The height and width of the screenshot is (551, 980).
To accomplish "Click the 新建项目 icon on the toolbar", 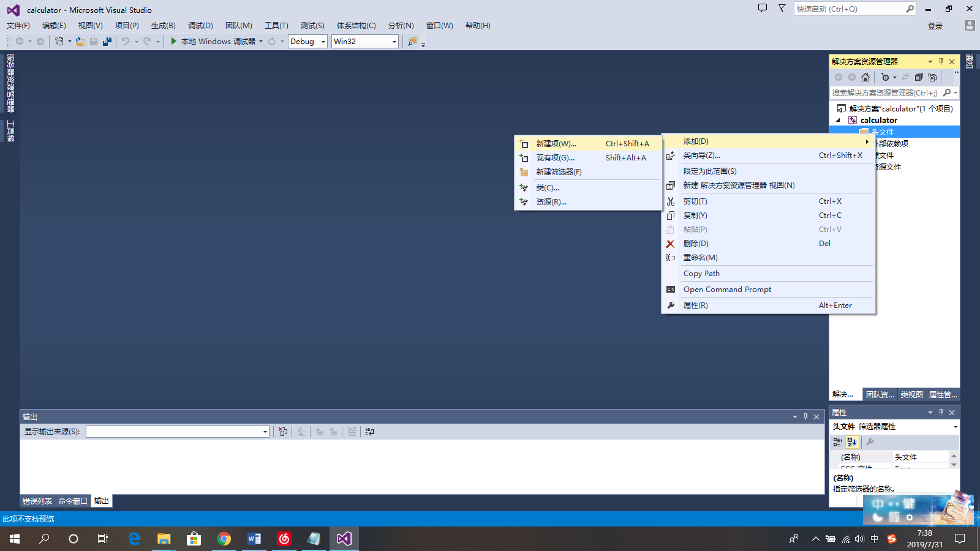I will coord(58,41).
